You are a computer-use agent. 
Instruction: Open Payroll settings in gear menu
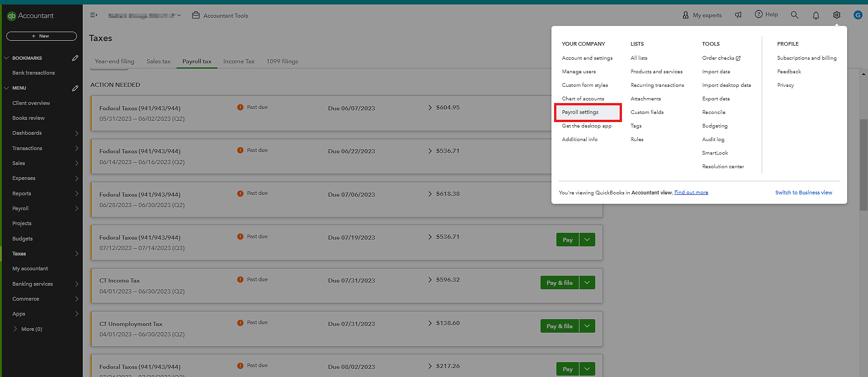click(x=588, y=112)
